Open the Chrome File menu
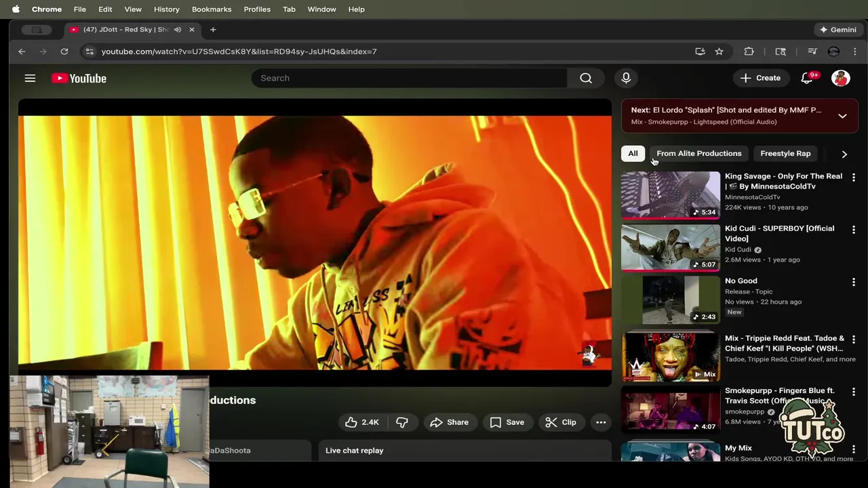The image size is (868, 488). pos(79,9)
